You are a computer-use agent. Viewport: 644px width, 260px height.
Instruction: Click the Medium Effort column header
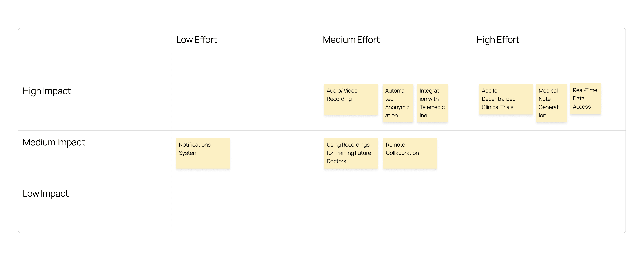pos(351,40)
